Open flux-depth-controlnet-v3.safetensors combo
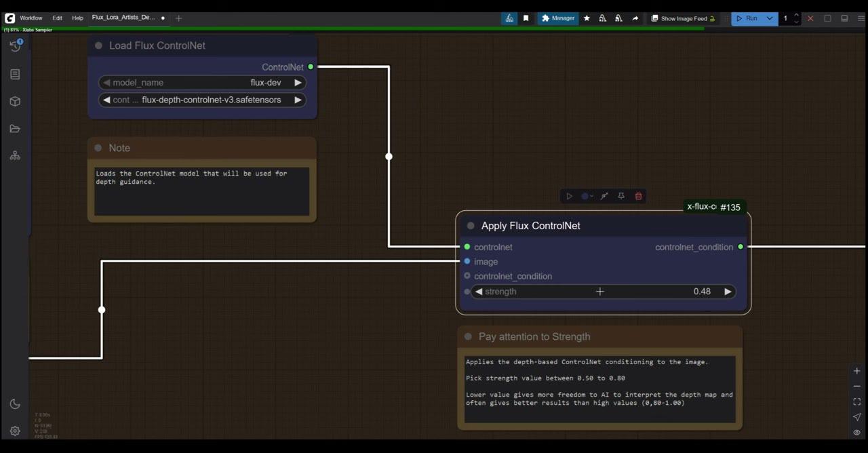The width and height of the screenshot is (868, 453). click(x=202, y=100)
